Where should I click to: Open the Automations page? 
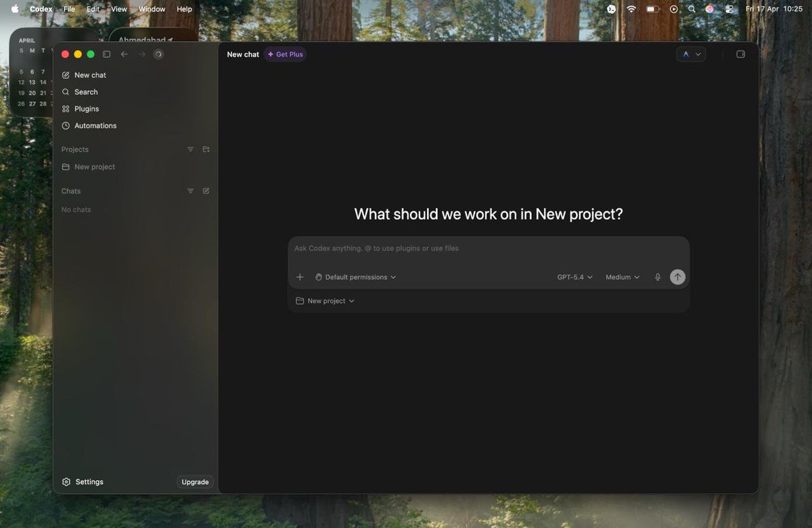(89, 126)
